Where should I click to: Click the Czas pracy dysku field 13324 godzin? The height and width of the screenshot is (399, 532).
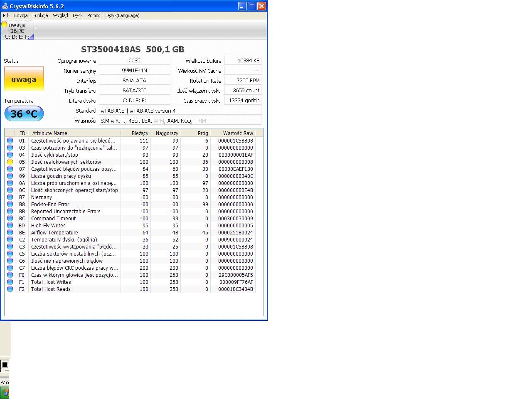243,100
